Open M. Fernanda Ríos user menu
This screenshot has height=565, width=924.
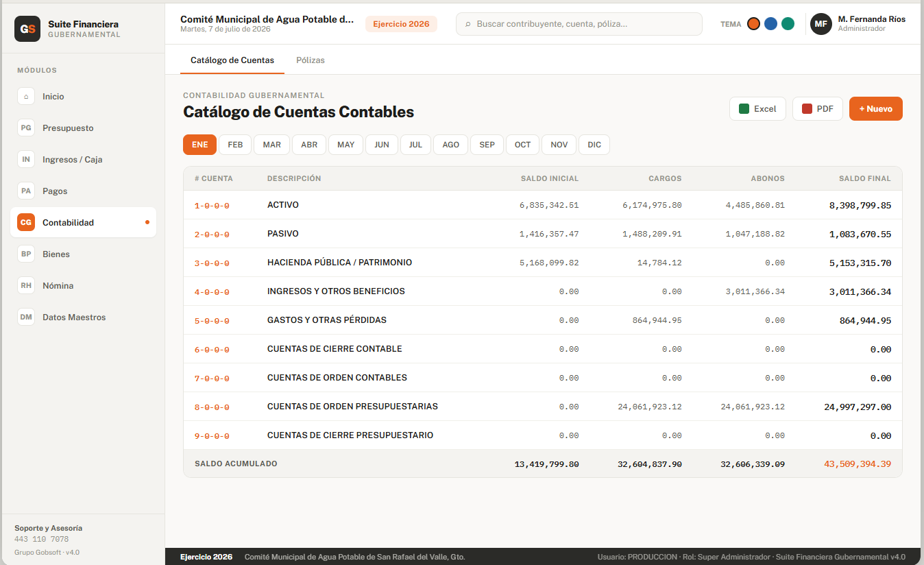pyautogui.click(x=858, y=24)
